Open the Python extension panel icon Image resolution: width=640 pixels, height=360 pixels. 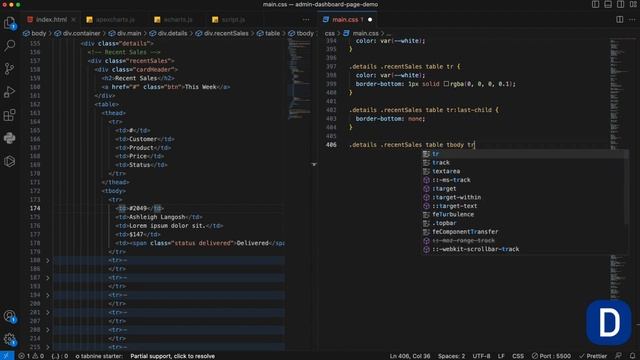pyautogui.click(x=9, y=138)
